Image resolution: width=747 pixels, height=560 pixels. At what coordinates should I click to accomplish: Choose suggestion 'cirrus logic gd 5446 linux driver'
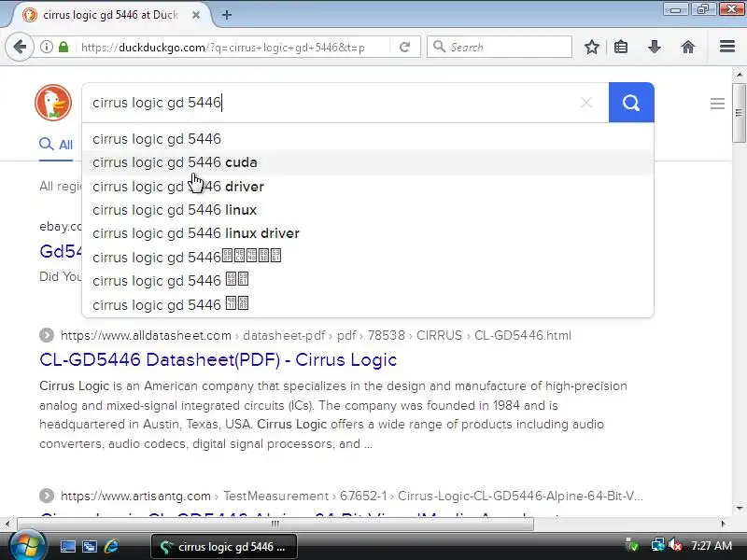click(x=368, y=233)
